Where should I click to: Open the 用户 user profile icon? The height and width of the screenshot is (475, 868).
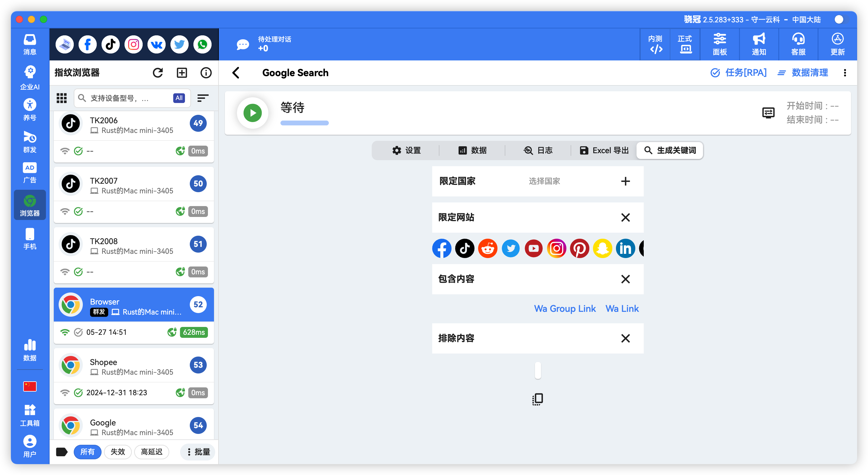(x=30, y=446)
